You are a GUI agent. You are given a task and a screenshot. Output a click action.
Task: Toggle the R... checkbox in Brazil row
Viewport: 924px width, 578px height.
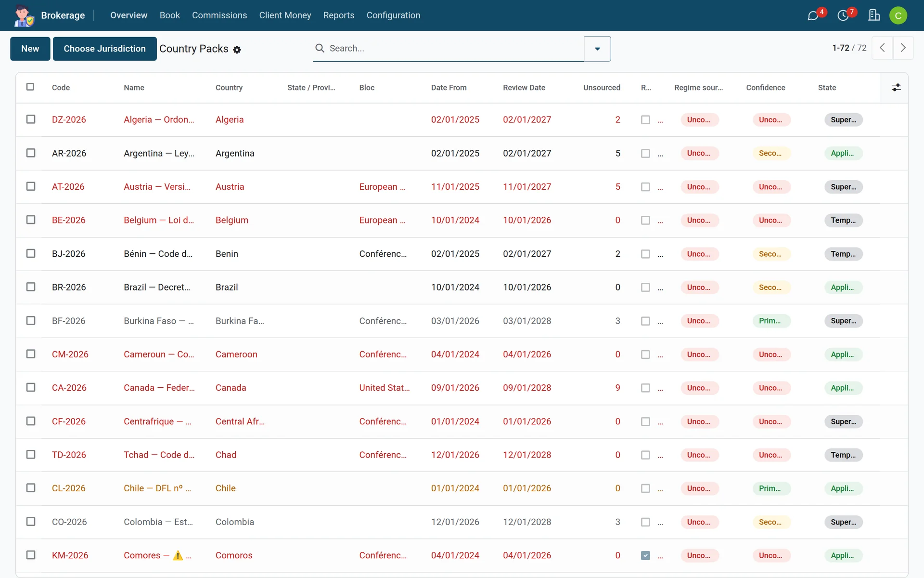coord(645,287)
